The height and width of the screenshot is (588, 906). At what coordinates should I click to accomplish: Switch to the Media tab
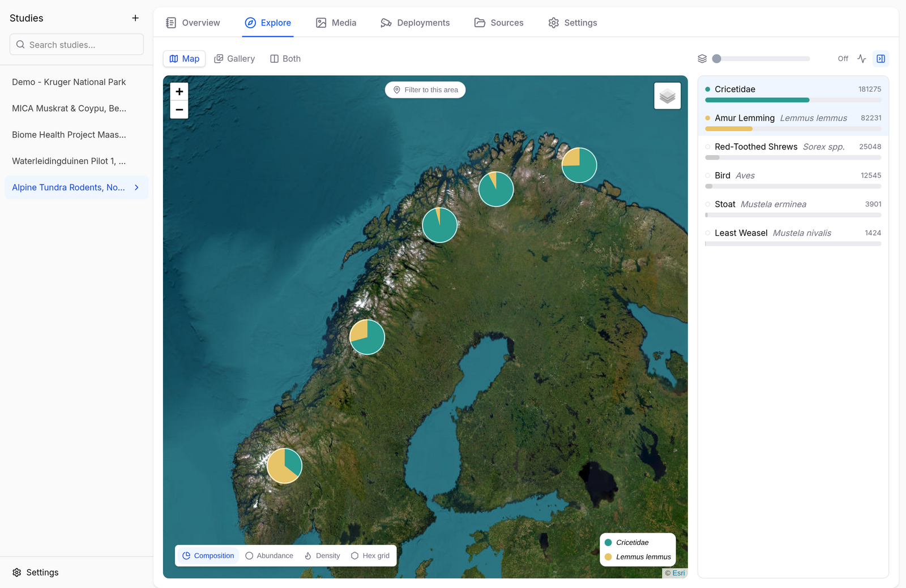pyautogui.click(x=336, y=23)
